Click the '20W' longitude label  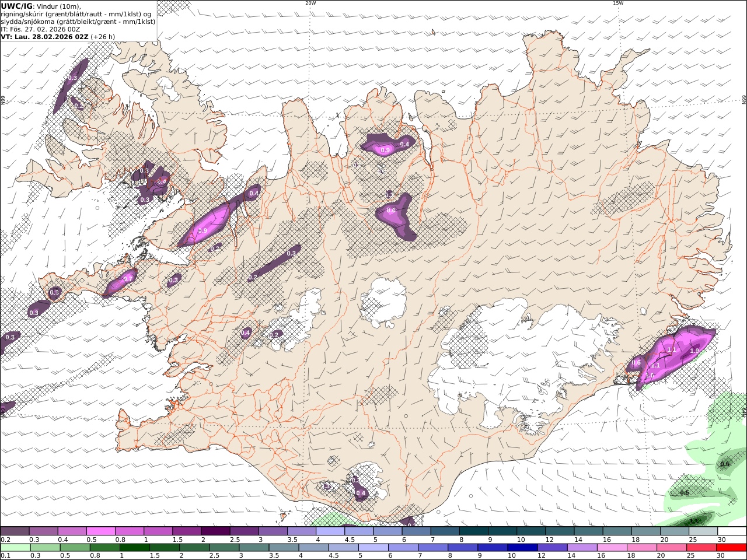click(310, 3)
